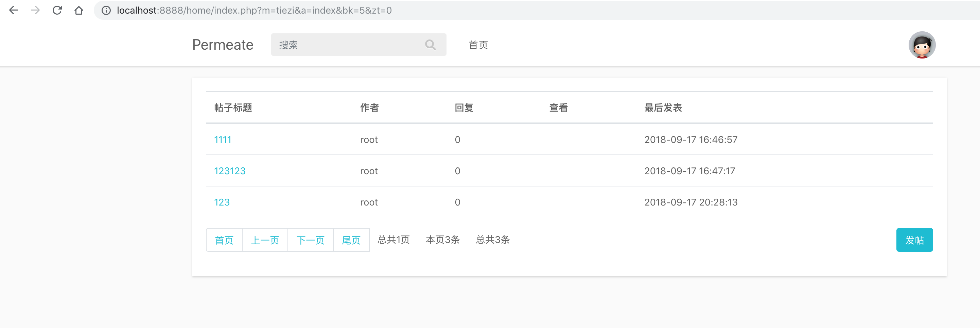Jump to 尾页 last page
This screenshot has height=328, width=980.
pyautogui.click(x=351, y=240)
